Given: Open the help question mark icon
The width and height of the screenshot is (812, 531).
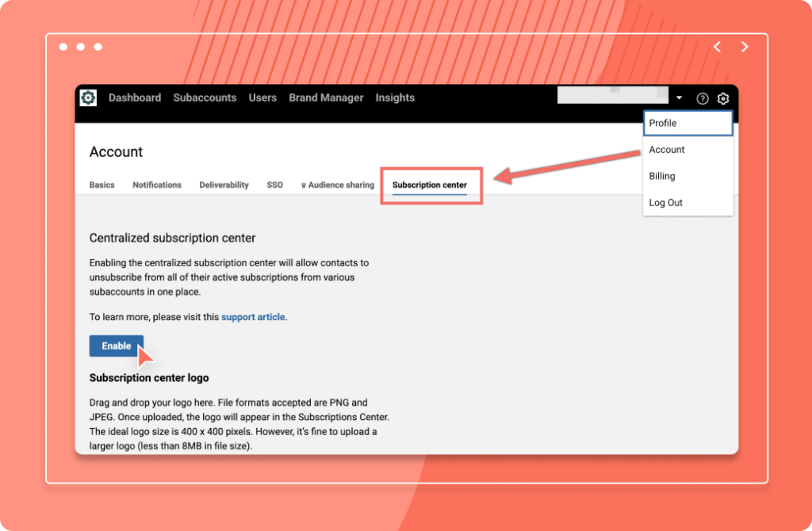Looking at the screenshot, I should [703, 98].
